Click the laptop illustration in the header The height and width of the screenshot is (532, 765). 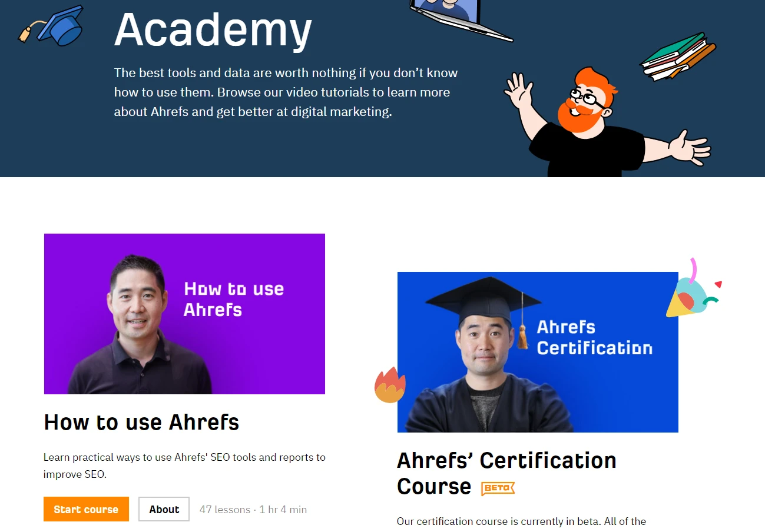click(x=461, y=20)
